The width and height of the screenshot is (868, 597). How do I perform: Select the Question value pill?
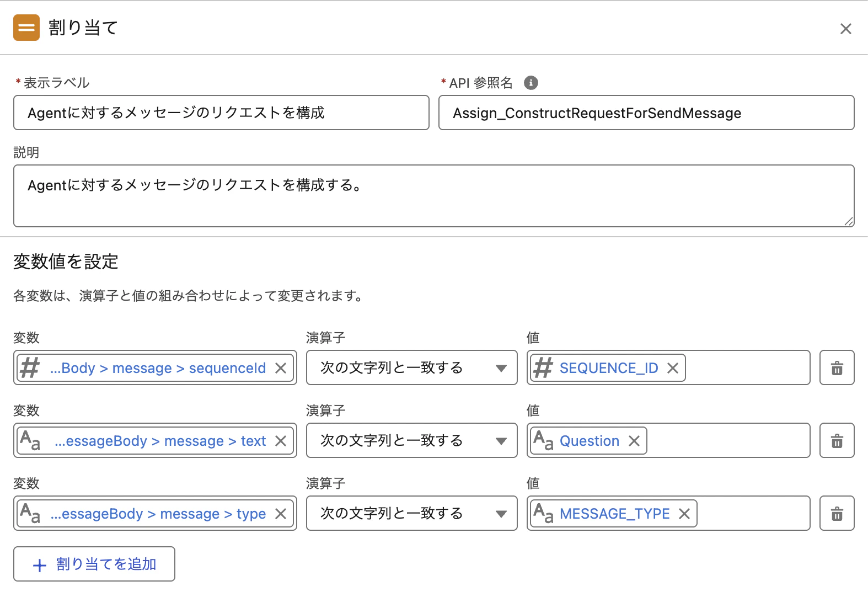click(x=590, y=441)
